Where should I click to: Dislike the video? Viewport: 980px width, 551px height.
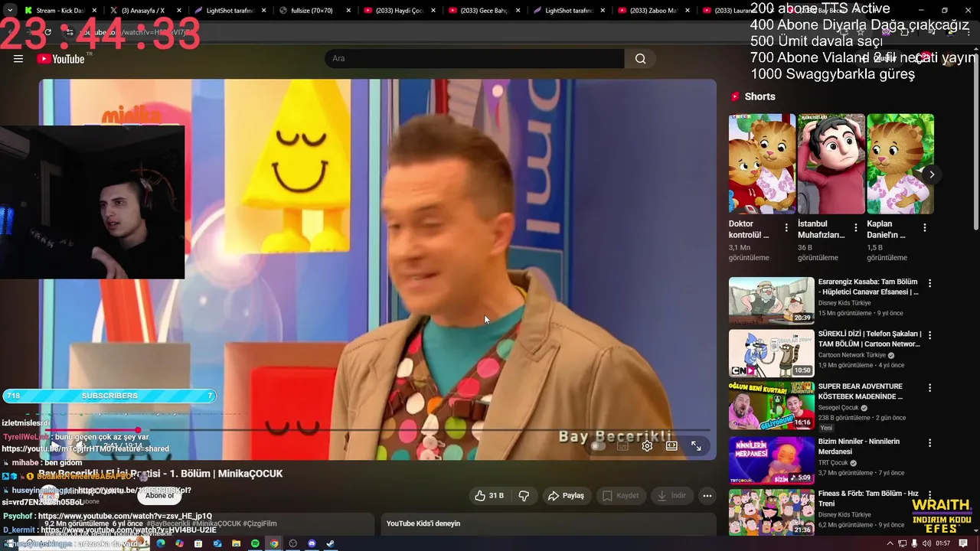point(524,496)
